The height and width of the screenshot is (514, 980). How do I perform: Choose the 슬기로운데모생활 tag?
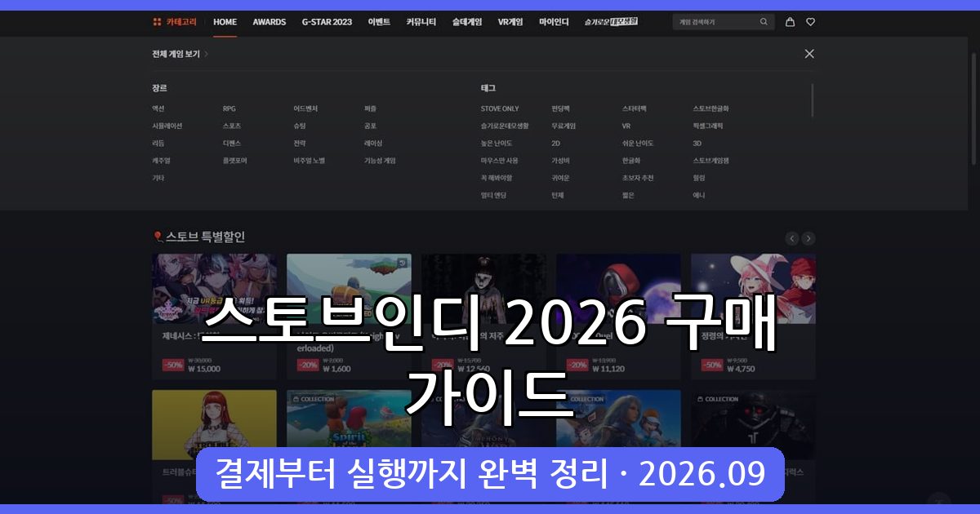(505, 126)
